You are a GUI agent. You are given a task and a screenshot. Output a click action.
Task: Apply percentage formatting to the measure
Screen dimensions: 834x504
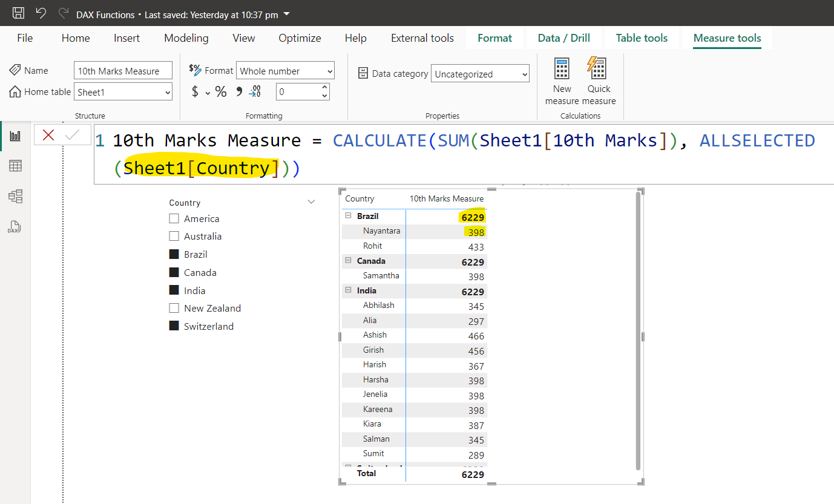click(220, 91)
